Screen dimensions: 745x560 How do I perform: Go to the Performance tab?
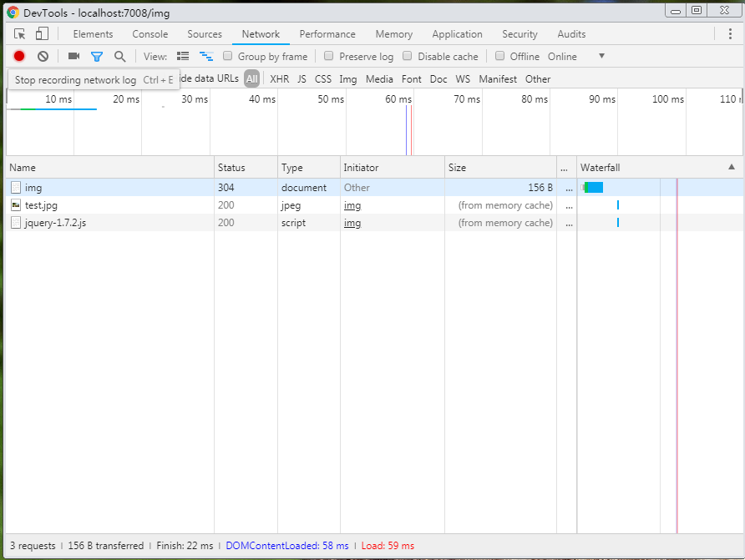coord(327,34)
